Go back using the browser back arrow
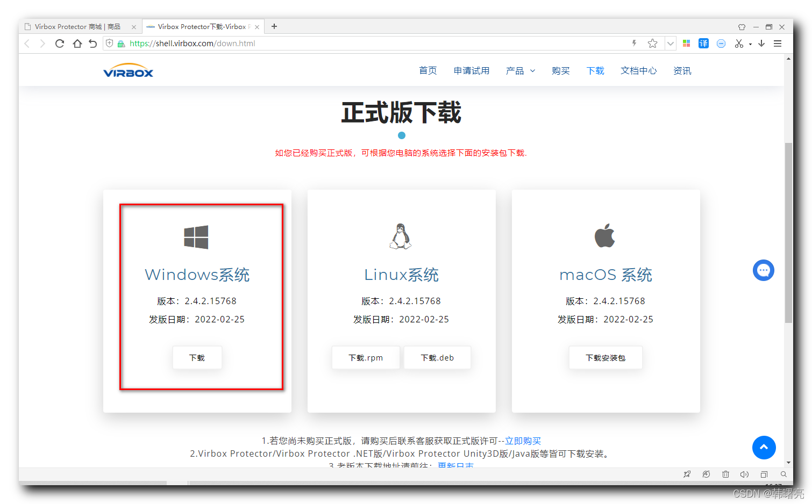 (27, 44)
